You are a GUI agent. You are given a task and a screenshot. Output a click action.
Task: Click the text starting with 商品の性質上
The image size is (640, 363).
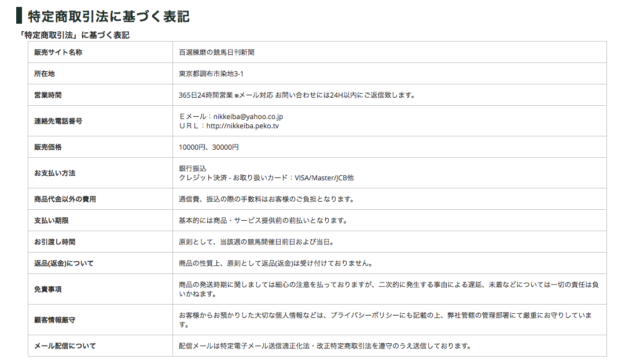[276, 263]
